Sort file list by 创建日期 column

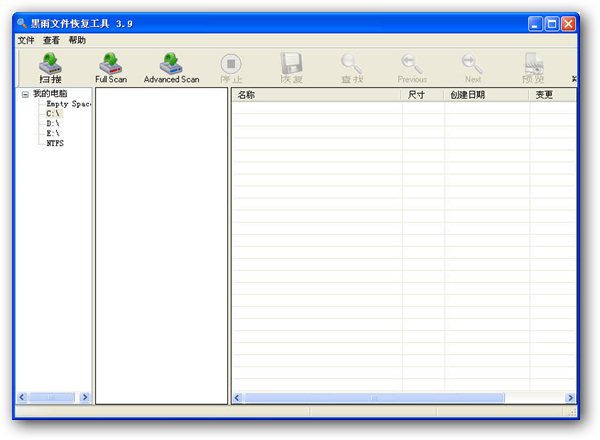point(486,95)
